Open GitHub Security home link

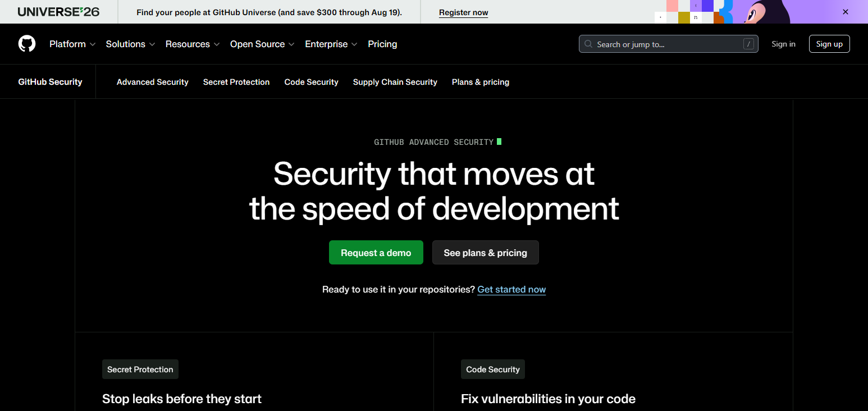tap(50, 81)
